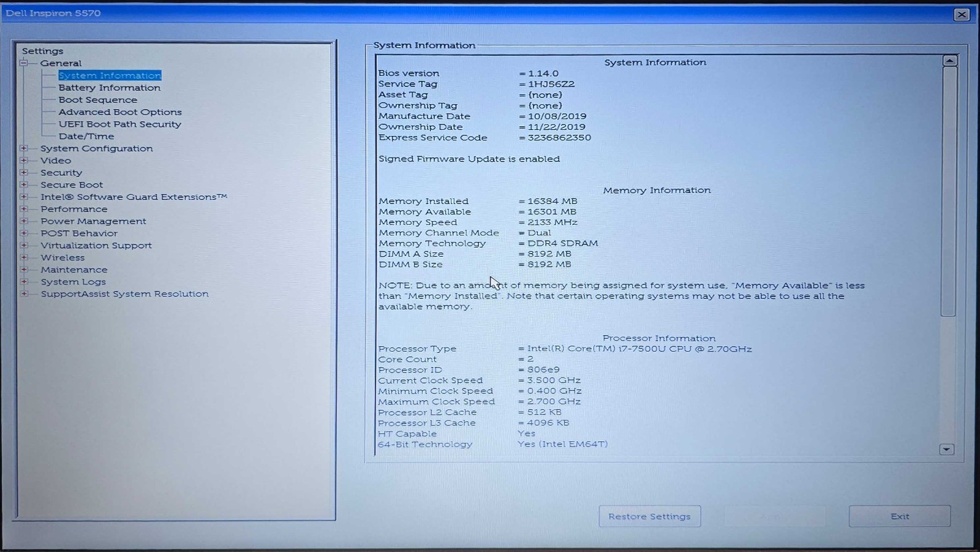This screenshot has width=980, height=552.
Task: Expand SupportAssist System Resolution node
Action: tap(23, 293)
